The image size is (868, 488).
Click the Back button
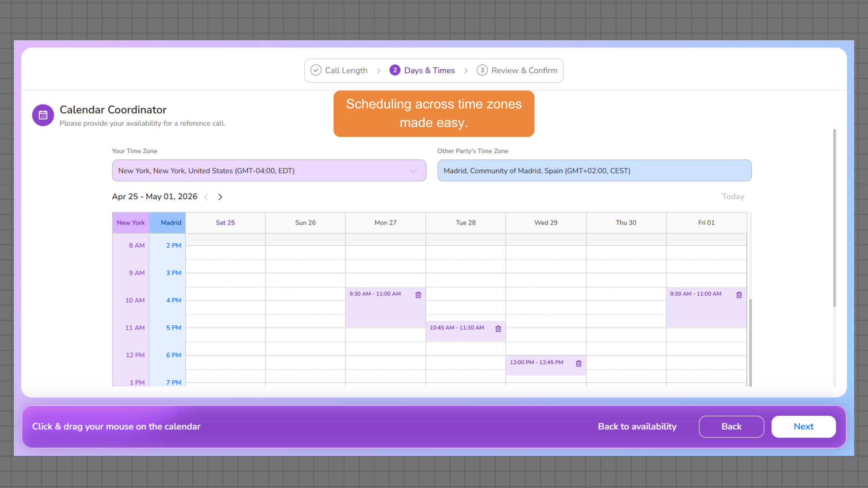tap(731, 427)
